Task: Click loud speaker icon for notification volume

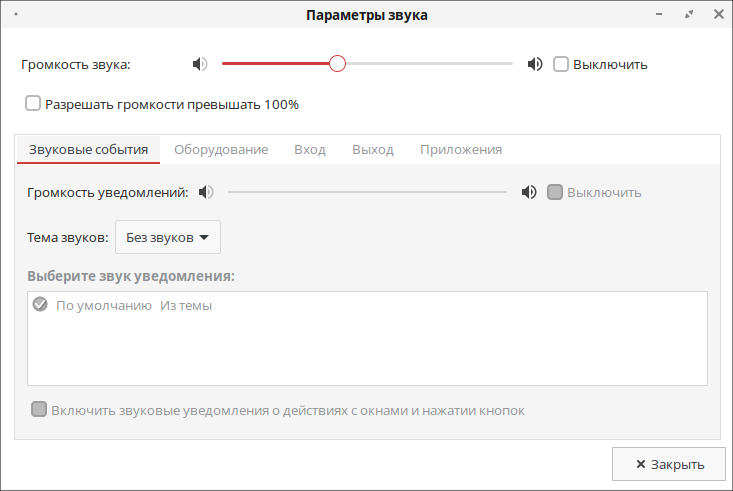Action: (x=529, y=192)
